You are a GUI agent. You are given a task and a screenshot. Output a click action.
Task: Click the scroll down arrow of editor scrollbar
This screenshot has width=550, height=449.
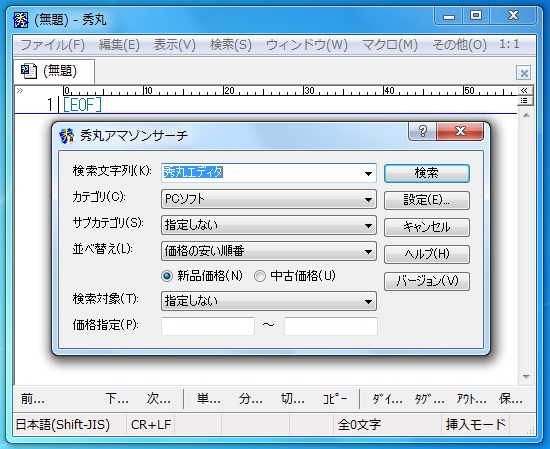[x=526, y=377]
